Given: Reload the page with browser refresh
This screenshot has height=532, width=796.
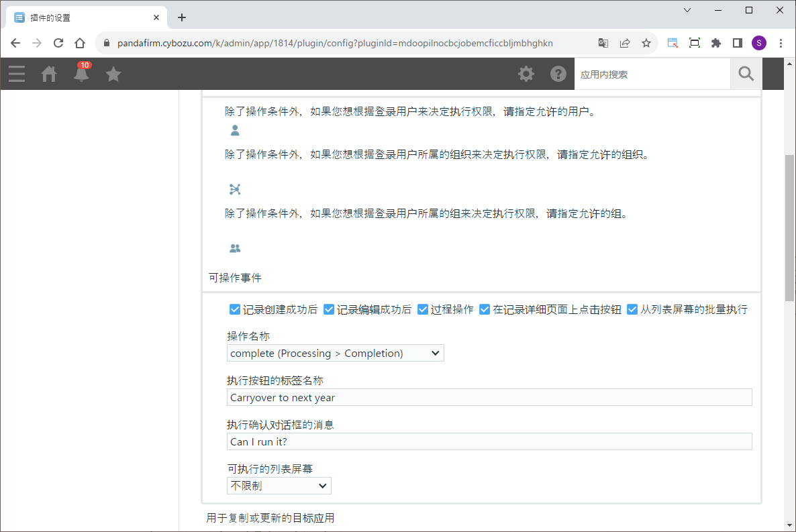Looking at the screenshot, I should 58,43.
